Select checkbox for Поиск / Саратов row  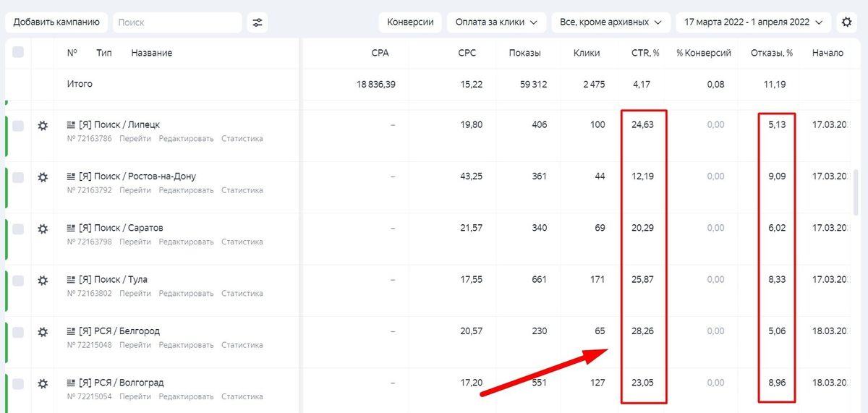coord(18,229)
